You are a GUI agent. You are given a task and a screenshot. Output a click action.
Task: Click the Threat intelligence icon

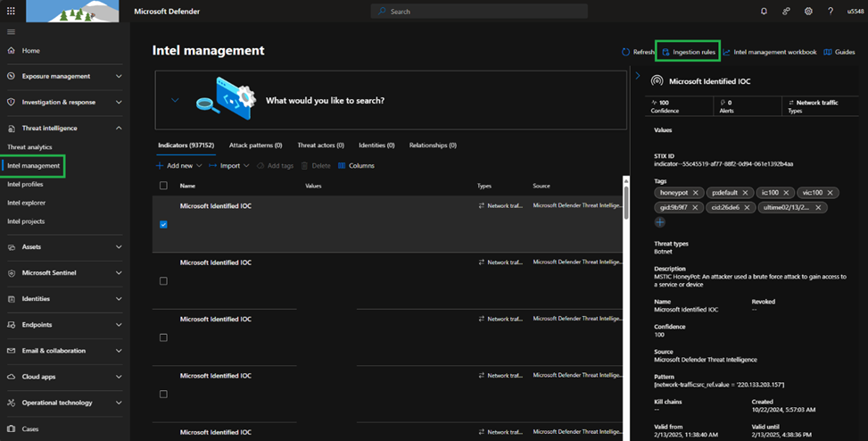click(11, 128)
